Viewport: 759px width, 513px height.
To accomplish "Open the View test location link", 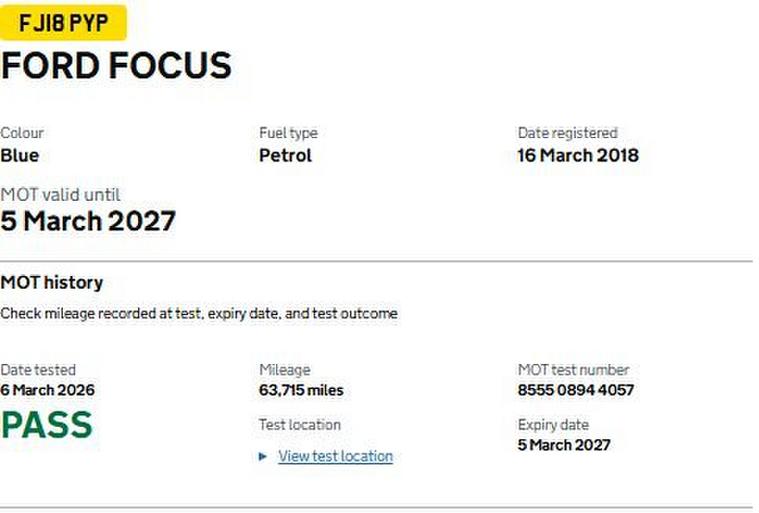I will [335, 456].
